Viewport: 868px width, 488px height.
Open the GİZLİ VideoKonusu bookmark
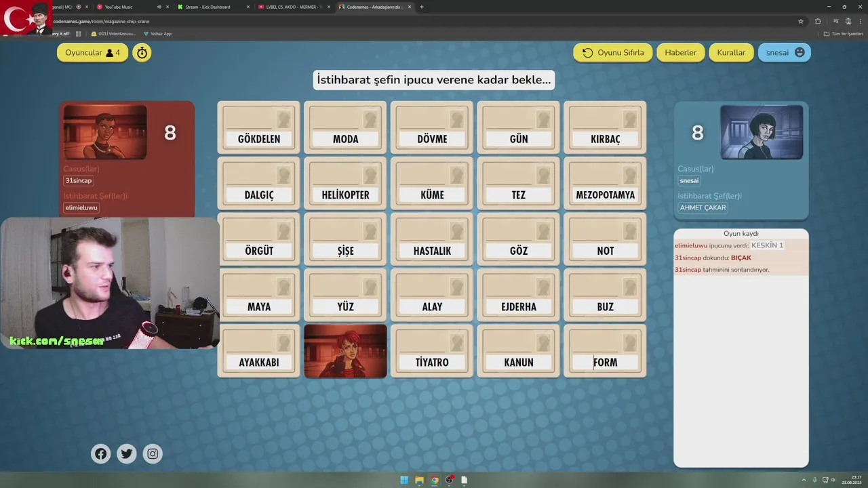pos(113,33)
